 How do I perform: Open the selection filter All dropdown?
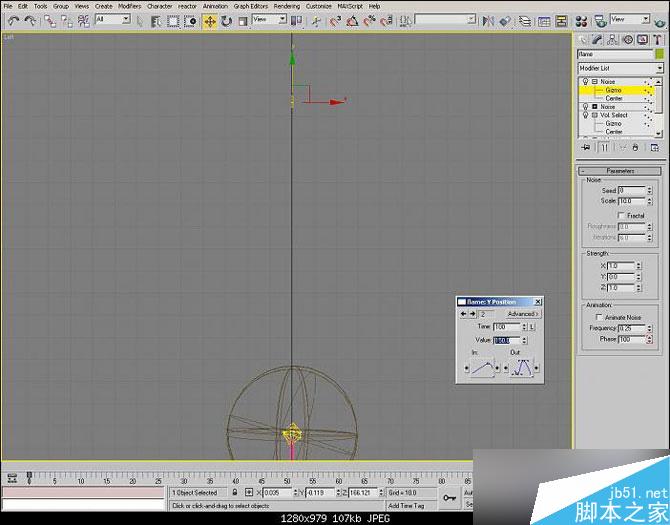pyautogui.click(x=112, y=20)
